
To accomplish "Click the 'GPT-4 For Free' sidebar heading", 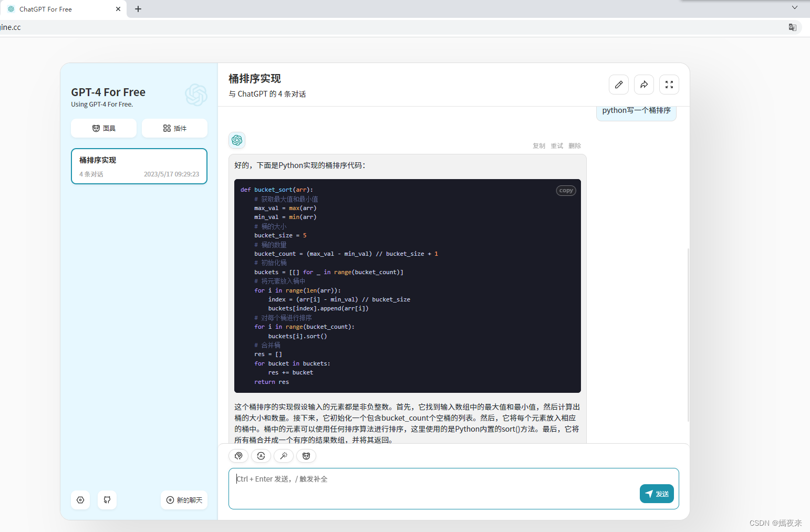I will pos(108,92).
